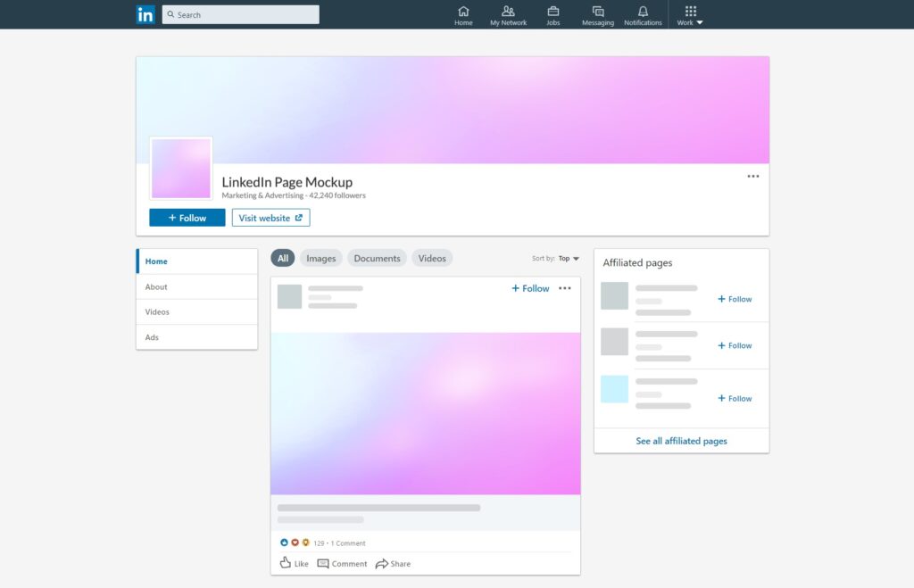Viewport: 914px width, 588px height.
Task: Share the post
Action: pyautogui.click(x=394, y=564)
